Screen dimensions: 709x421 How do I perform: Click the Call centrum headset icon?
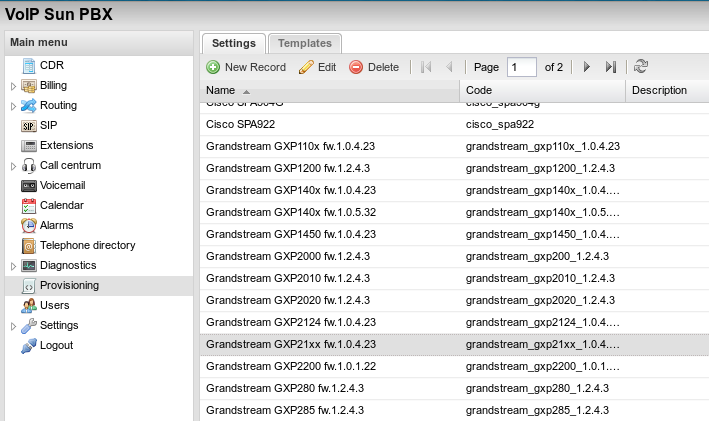point(29,166)
